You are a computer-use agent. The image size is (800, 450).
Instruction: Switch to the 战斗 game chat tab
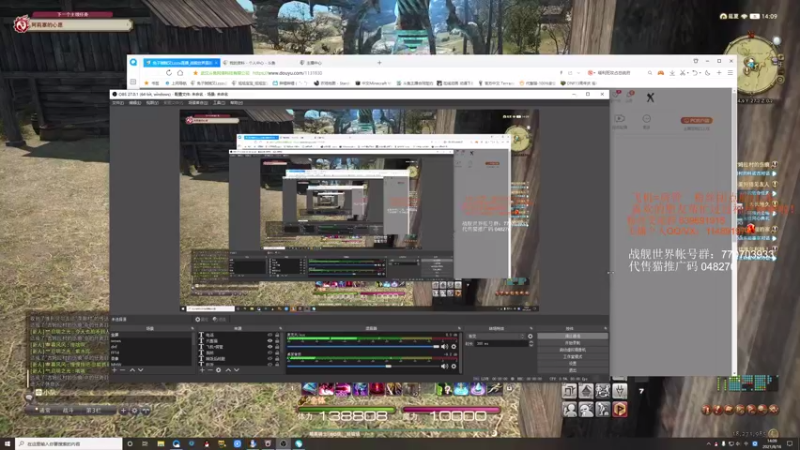[x=68, y=410]
